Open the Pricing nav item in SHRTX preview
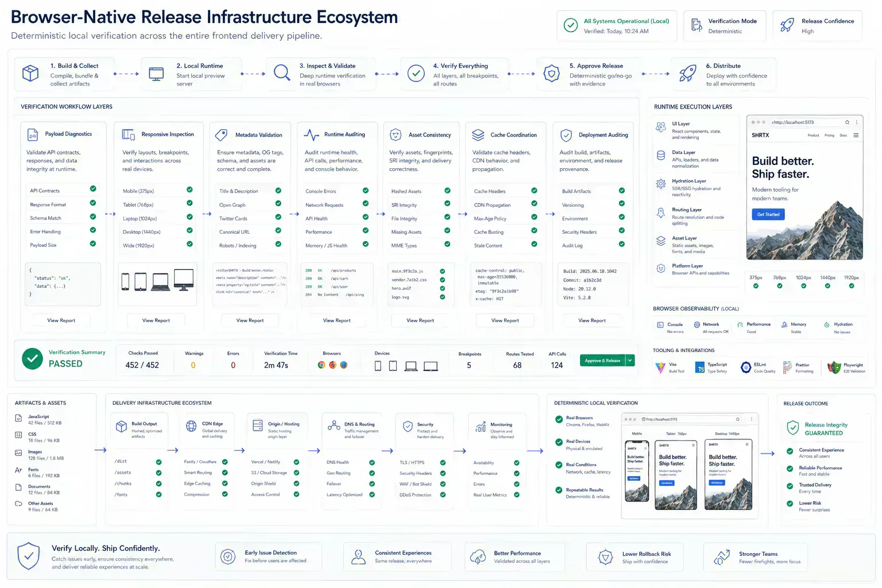The width and height of the screenshot is (882, 588). click(829, 136)
